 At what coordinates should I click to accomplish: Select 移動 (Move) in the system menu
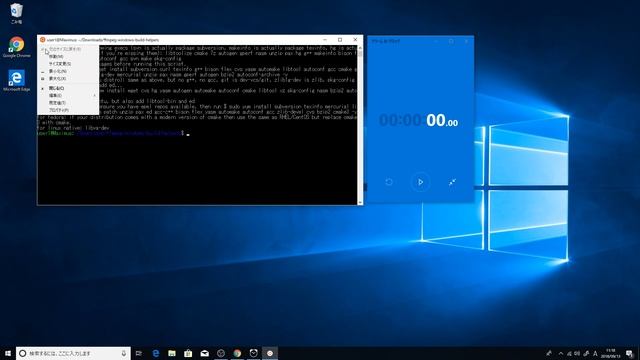click(x=68, y=56)
